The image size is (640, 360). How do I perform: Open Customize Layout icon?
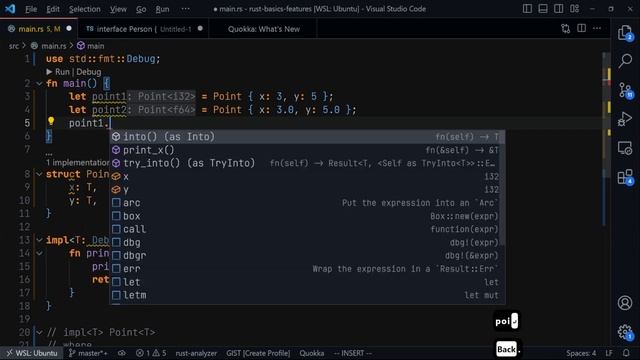coord(575,9)
